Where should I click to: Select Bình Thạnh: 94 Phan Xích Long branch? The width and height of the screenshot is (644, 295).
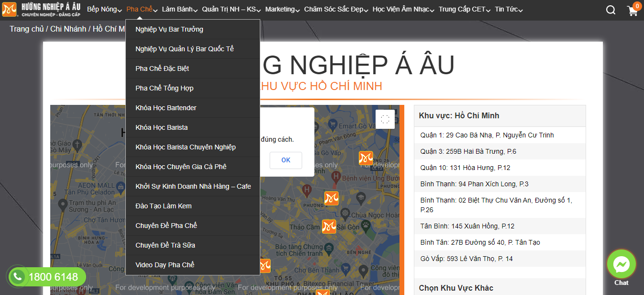click(500, 184)
